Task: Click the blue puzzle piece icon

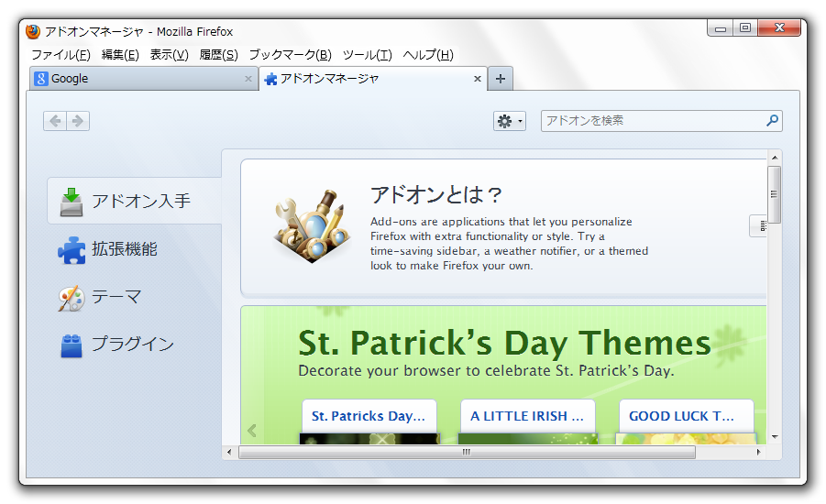Action: point(72,250)
